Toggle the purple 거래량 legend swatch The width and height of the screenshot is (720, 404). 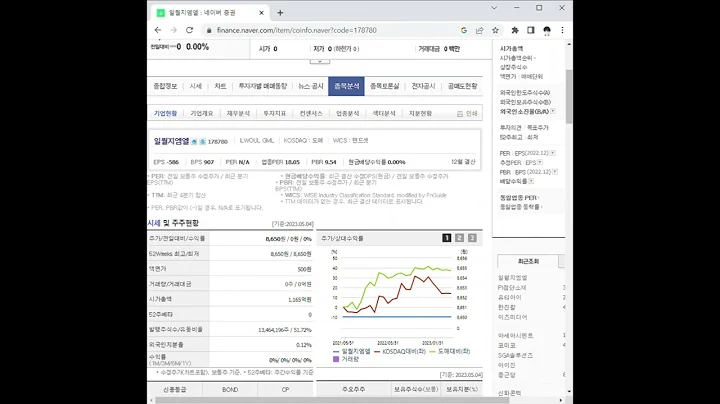[x=336, y=359]
